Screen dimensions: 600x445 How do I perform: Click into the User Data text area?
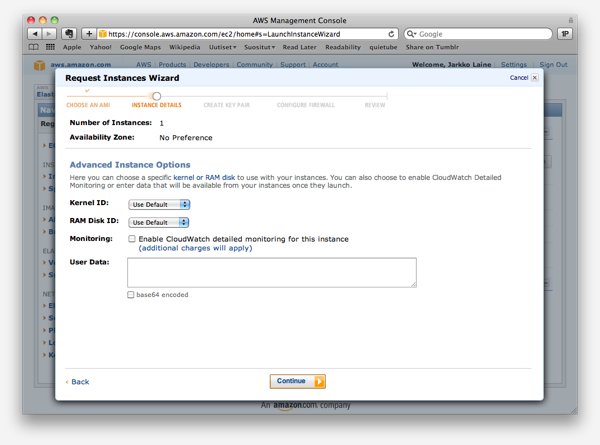tap(272, 272)
